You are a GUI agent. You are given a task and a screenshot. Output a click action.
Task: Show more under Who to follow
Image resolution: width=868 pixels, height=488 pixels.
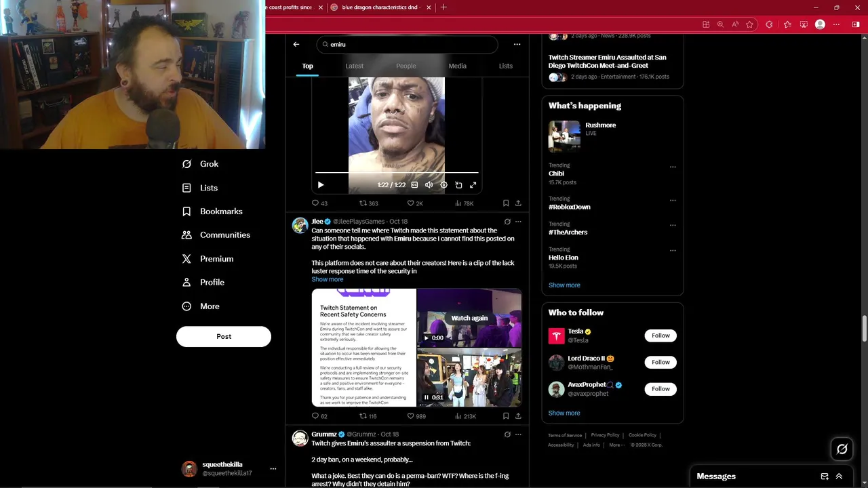pyautogui.click(x=564, y=413)
